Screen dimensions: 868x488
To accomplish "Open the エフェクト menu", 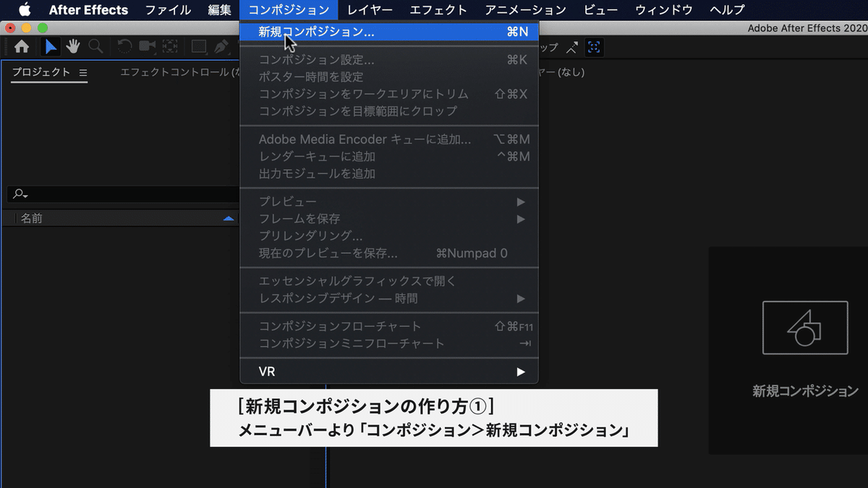I will 438,10.
